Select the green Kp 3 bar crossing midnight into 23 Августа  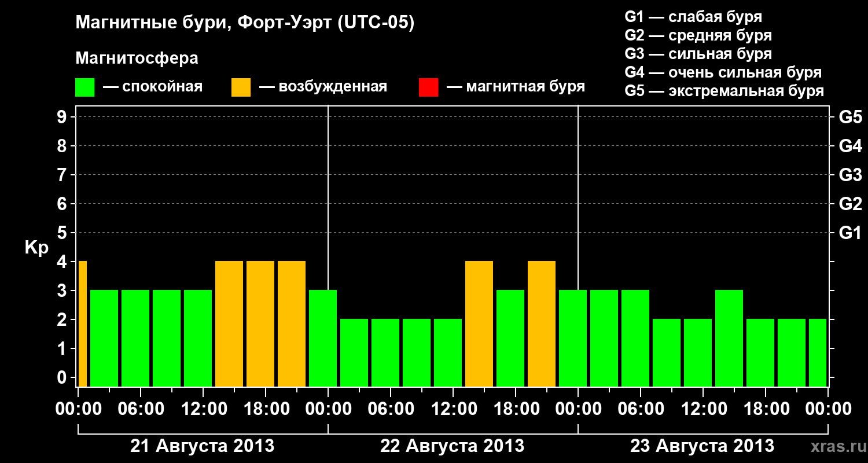coord(573,338)
